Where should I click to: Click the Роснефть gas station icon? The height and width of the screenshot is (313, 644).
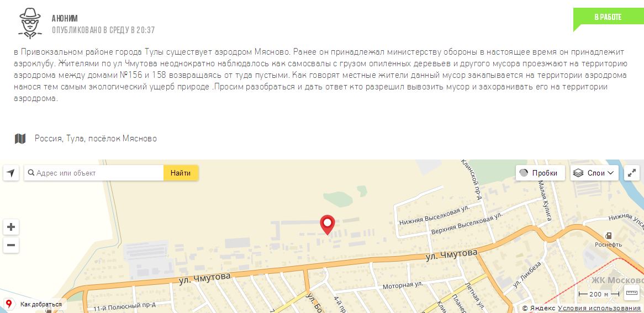point(609,235)
